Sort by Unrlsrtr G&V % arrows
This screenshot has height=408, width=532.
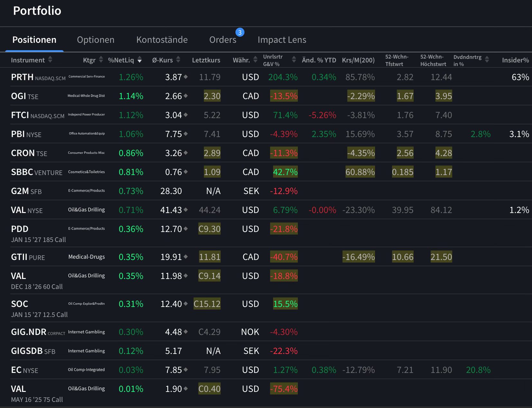point(294,60)
